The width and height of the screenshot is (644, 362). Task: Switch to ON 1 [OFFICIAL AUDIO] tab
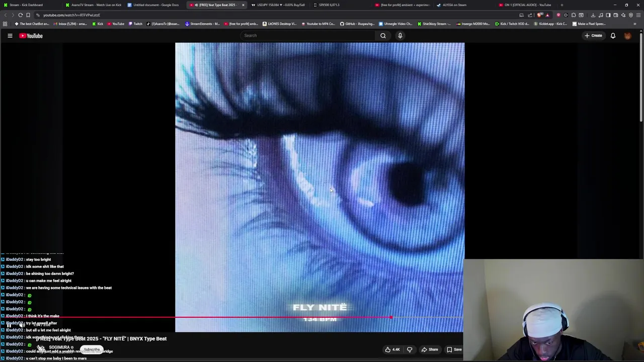[526, 5]
